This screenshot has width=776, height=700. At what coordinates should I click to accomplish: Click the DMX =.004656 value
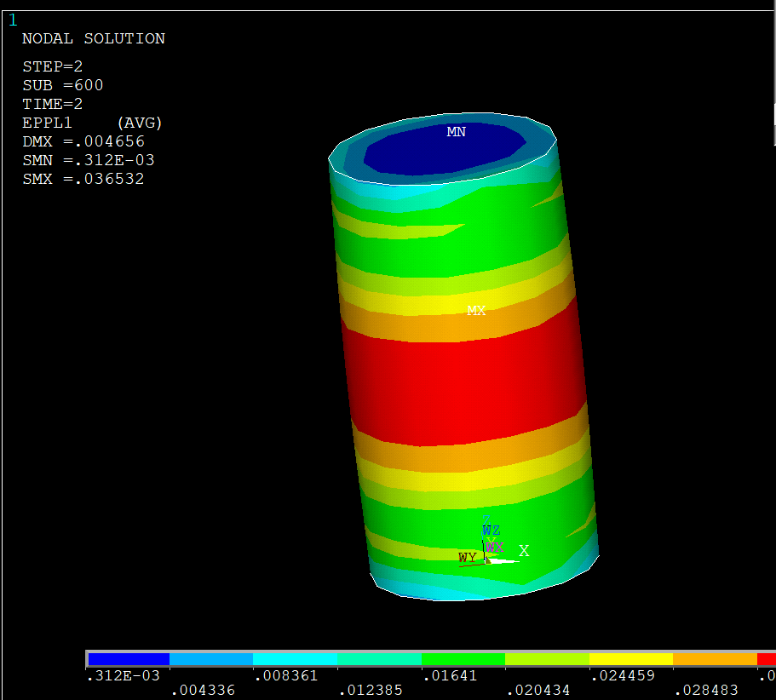(83, 141)
